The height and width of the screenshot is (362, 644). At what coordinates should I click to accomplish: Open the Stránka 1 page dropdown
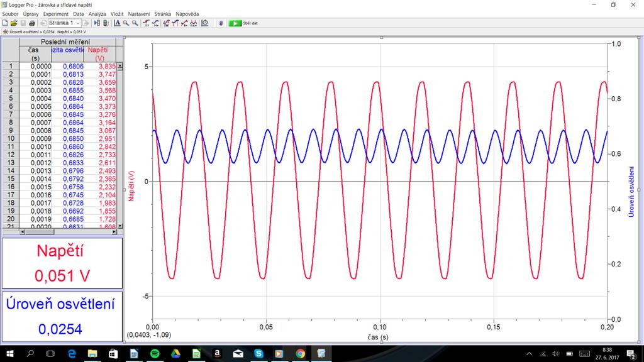64,23
